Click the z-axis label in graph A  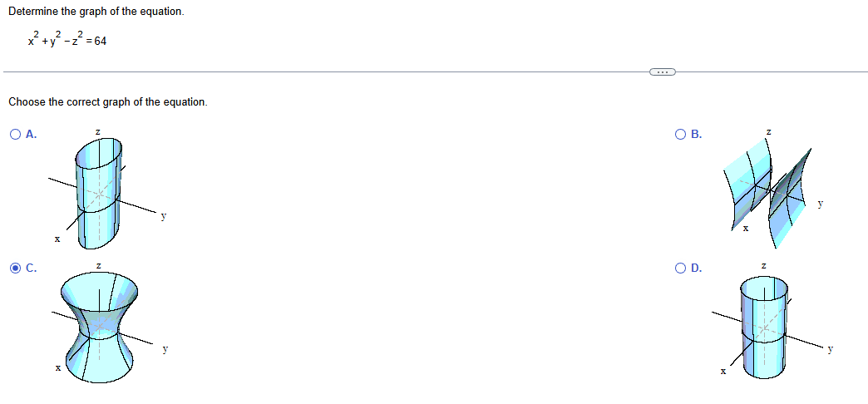point(97,132)
